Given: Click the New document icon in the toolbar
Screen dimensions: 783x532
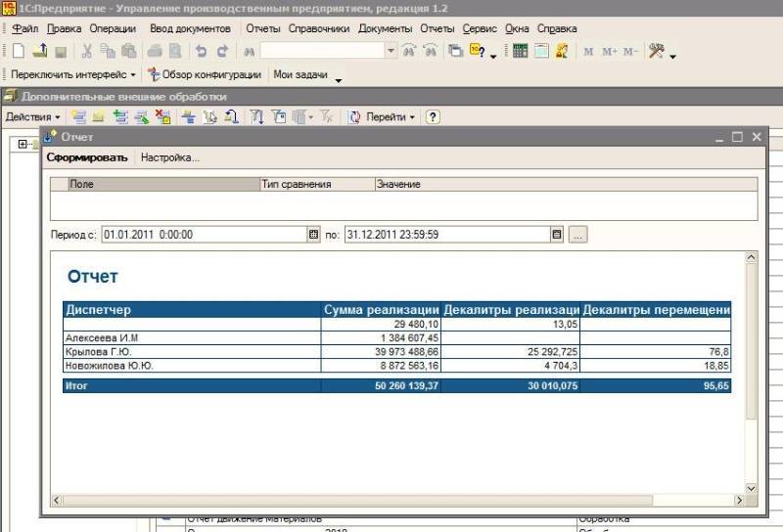Looking at the screenshot, I should (19, 51).
